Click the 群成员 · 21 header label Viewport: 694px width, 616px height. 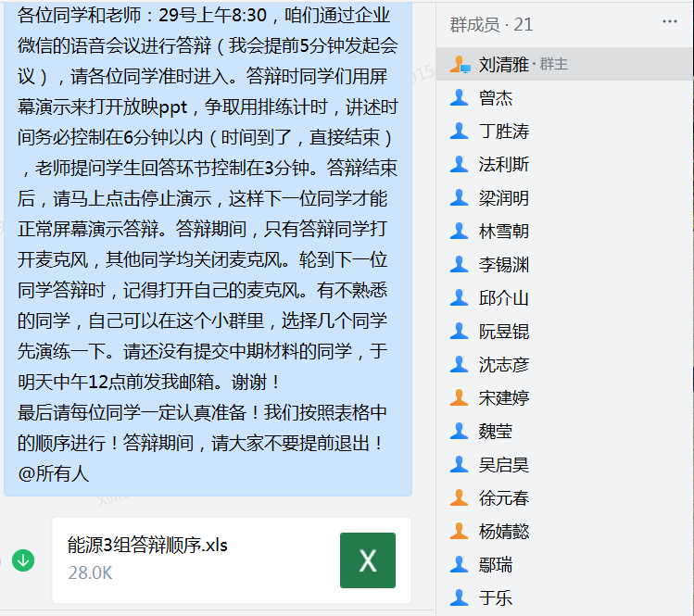[x=491, y=23]
